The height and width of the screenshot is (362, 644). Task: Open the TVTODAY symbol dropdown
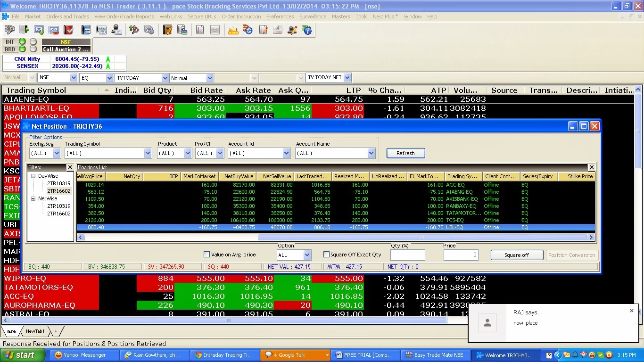(165, 78)
